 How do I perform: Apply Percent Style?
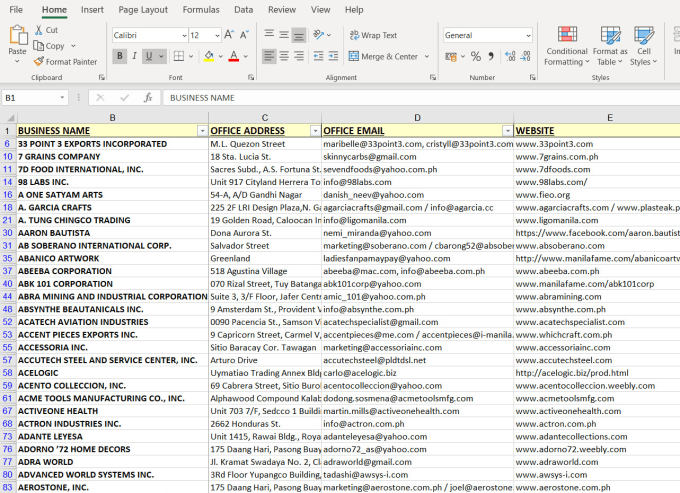476,56
